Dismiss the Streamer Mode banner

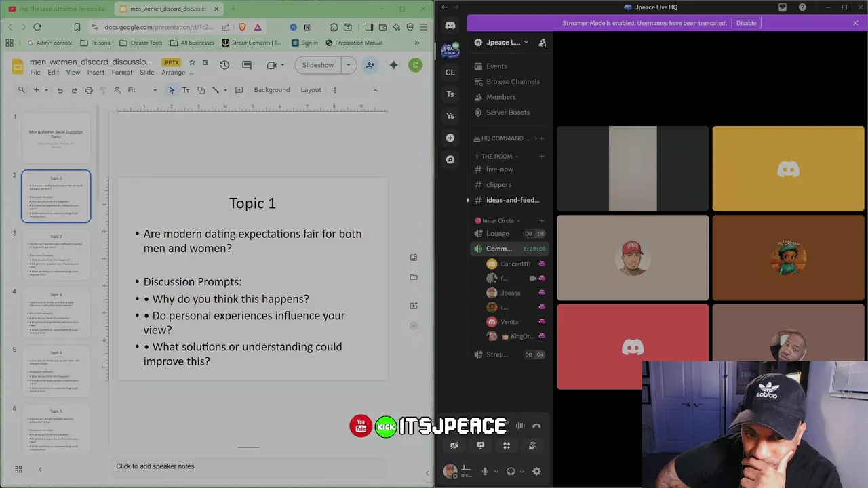click(856, 23)
